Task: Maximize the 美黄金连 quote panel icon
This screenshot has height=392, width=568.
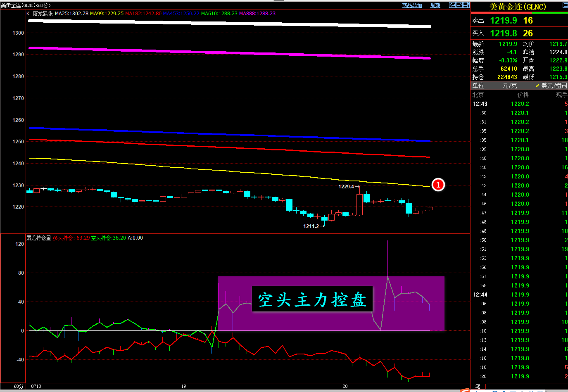Action: [x=565, y=5]
